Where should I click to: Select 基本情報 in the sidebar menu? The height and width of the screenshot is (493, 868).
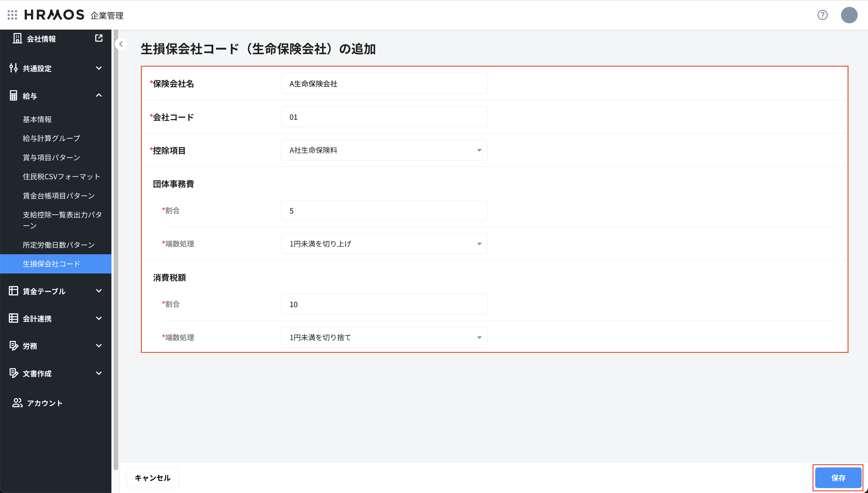pyautogui.click(x=37, y=119)
